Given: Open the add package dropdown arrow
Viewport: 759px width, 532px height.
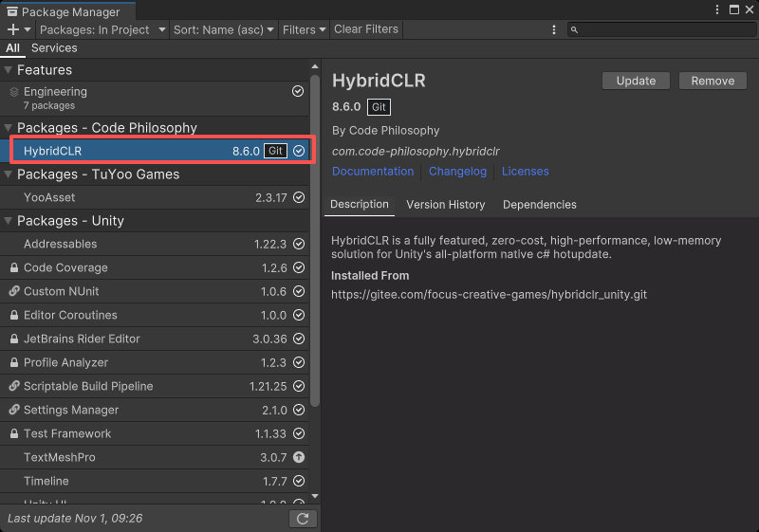Looking at the screenshot, I should (x=28, y=29).
